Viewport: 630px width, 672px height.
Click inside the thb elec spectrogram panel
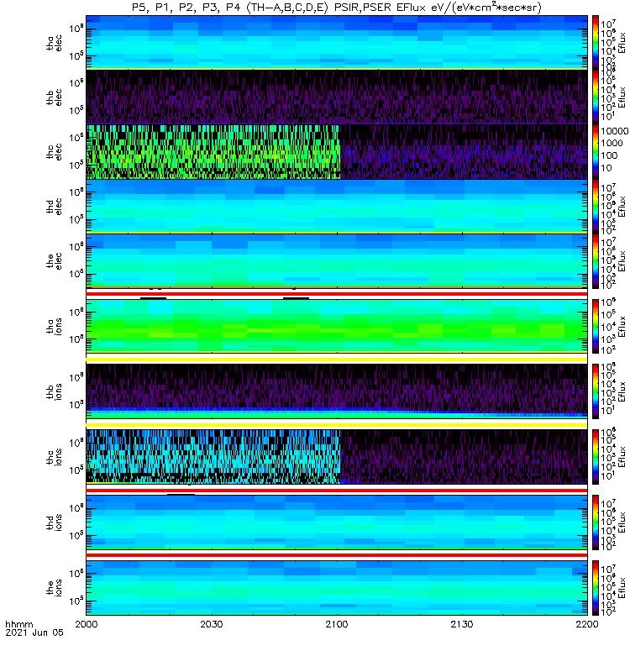pyautogui.click(x=337, y=97)
